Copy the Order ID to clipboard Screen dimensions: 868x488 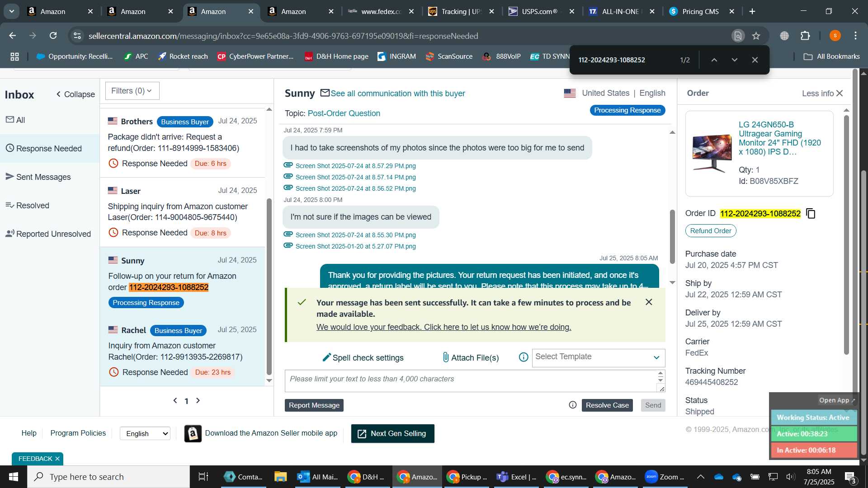point(811,213)
